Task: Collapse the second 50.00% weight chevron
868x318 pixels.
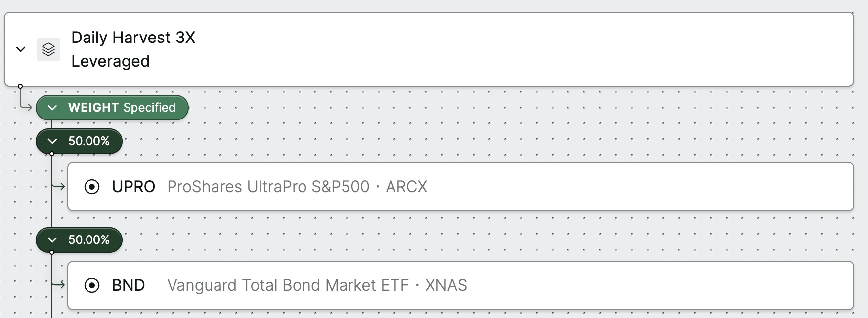Action: click(x=52, y=240)
